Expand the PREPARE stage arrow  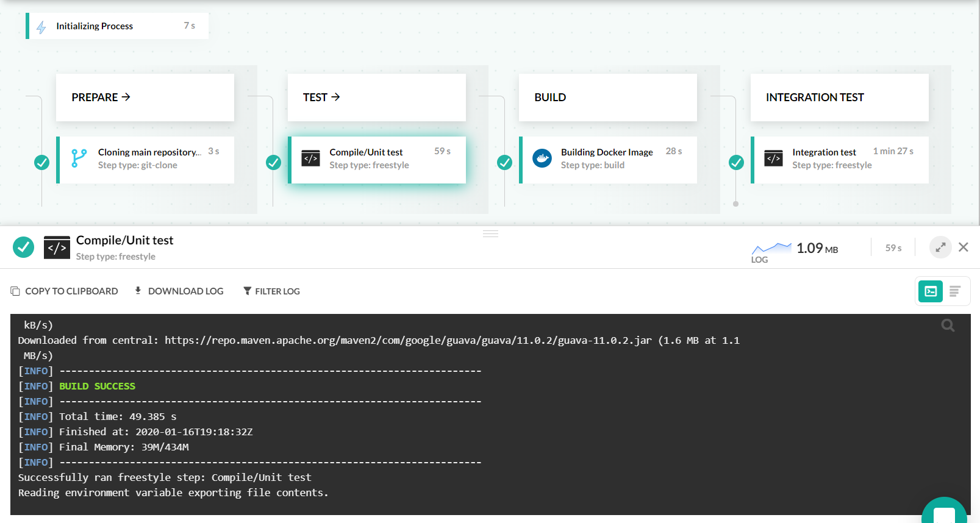126,97
